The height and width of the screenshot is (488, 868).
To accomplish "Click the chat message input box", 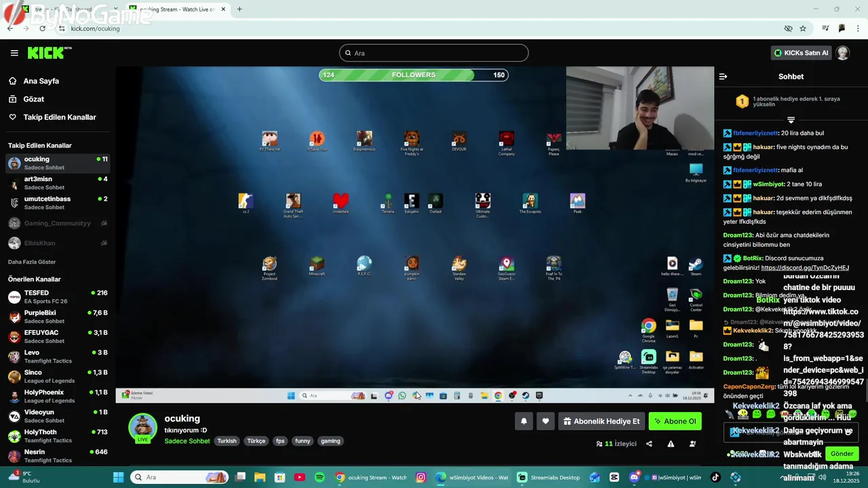I will [791, 432].
